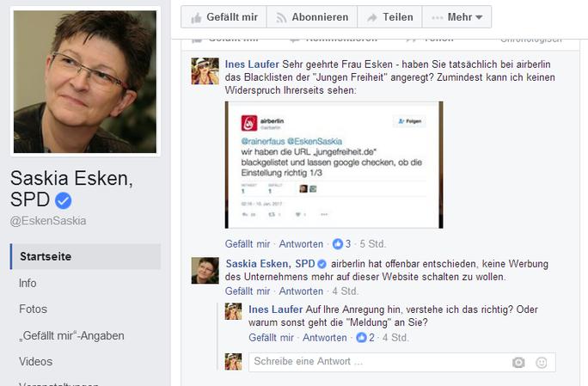Open the emoji smiley picker
Image resolution: width=588 pixels, height=386 pixels.
[x=541, y=363]
